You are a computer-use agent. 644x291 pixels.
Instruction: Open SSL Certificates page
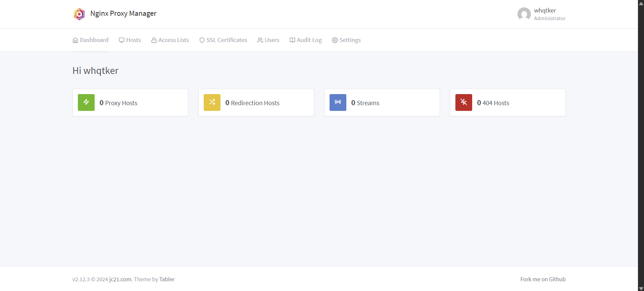[x=223, y=40]
